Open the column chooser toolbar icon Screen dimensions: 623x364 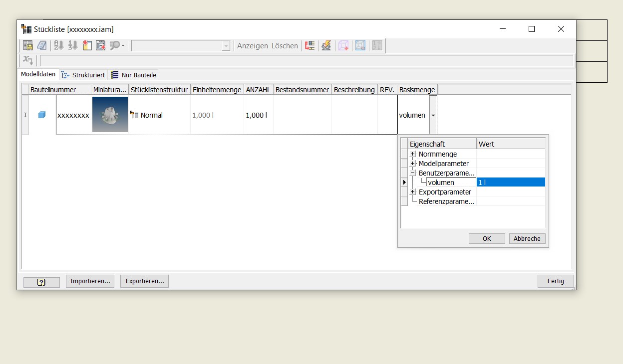click(x=87, y=45)
